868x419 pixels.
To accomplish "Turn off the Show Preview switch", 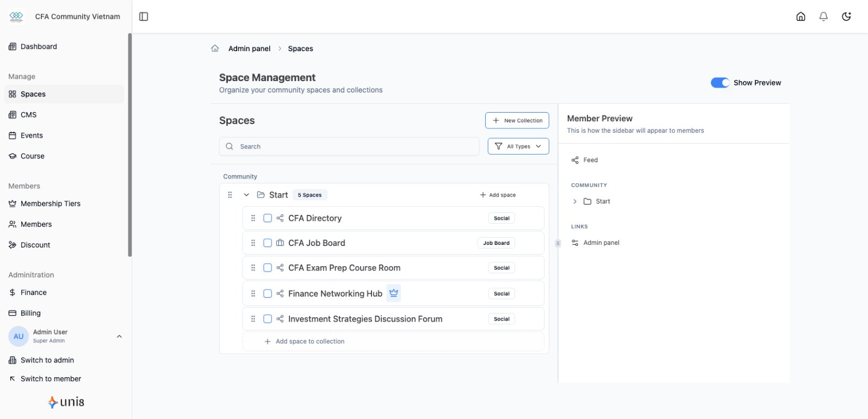I will (x=720, y=83).
